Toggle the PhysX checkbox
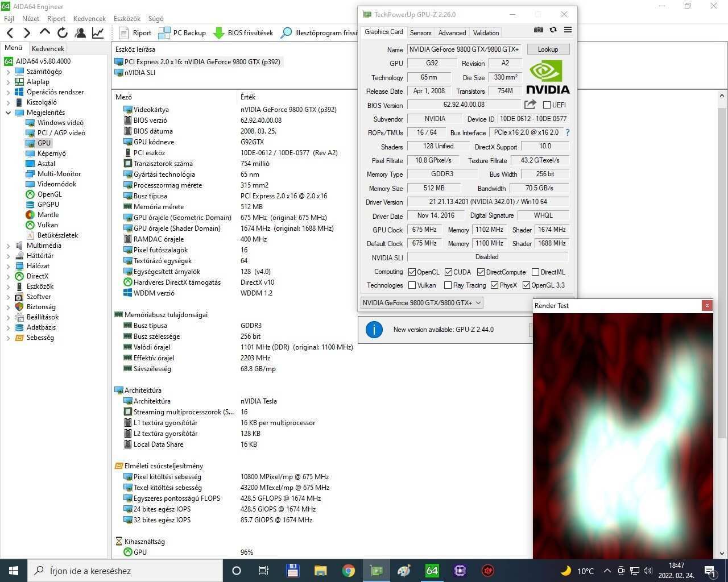Screen dimensions: 728x582 click(x=494, y=285)
